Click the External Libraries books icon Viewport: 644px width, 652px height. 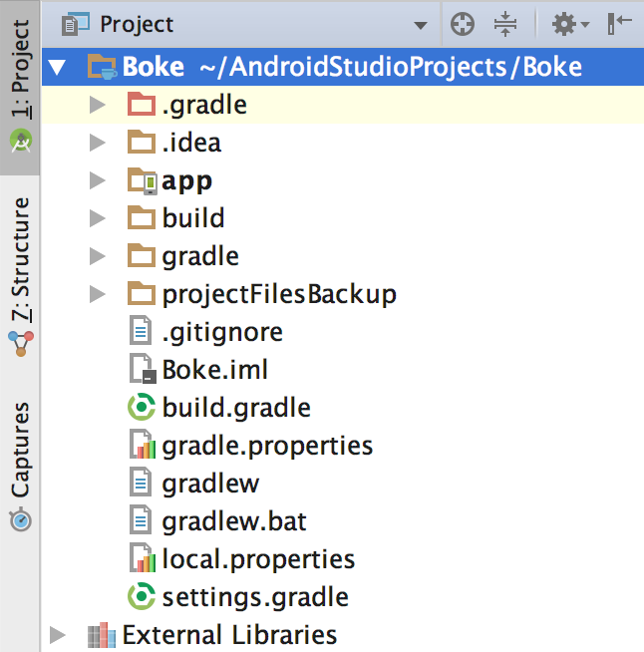102,635
